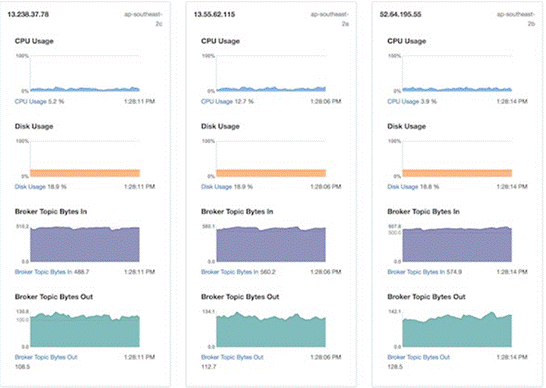The height and width of the screenshot is (388, 546).
Task: Click the purple Bytes In chart of 13.55.62.115
Action: coord(271,245)
